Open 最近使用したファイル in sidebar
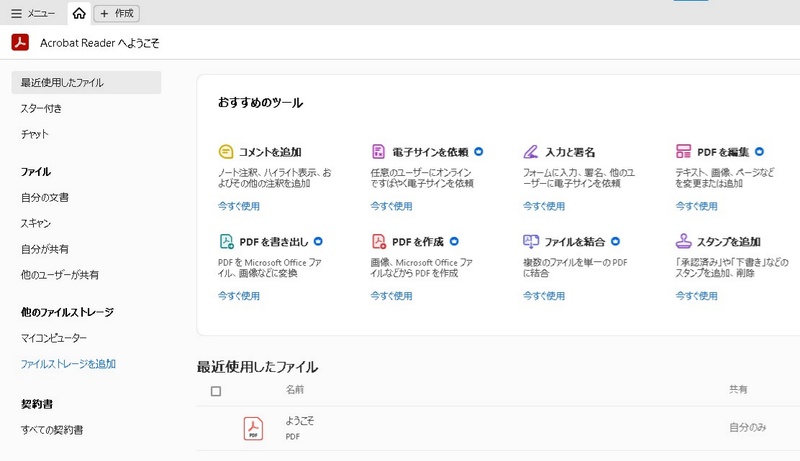This screenshot has width=800, height=461. tap(86, 83)
